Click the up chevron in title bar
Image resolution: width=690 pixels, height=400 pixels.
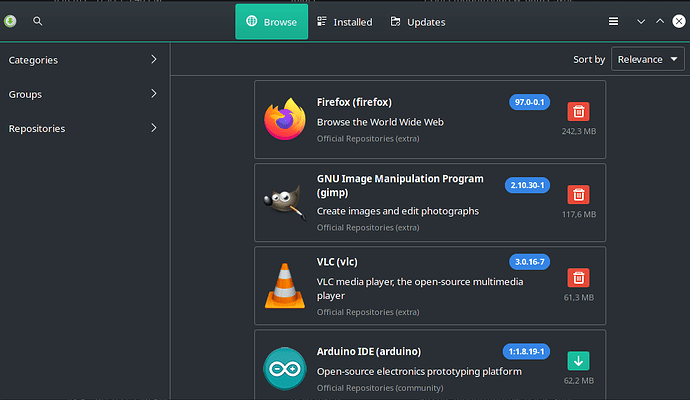(x=660, y=21)
